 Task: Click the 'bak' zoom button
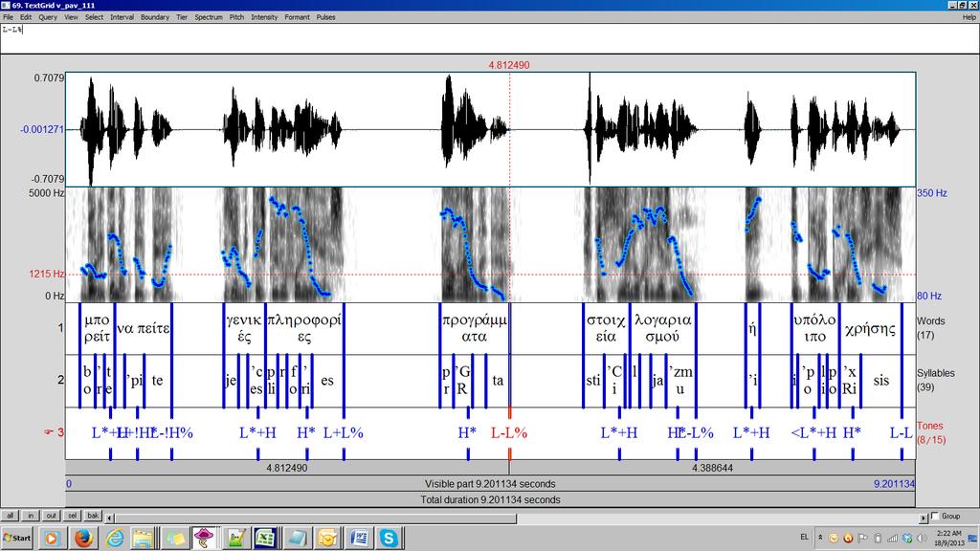[x=93, y=516]
